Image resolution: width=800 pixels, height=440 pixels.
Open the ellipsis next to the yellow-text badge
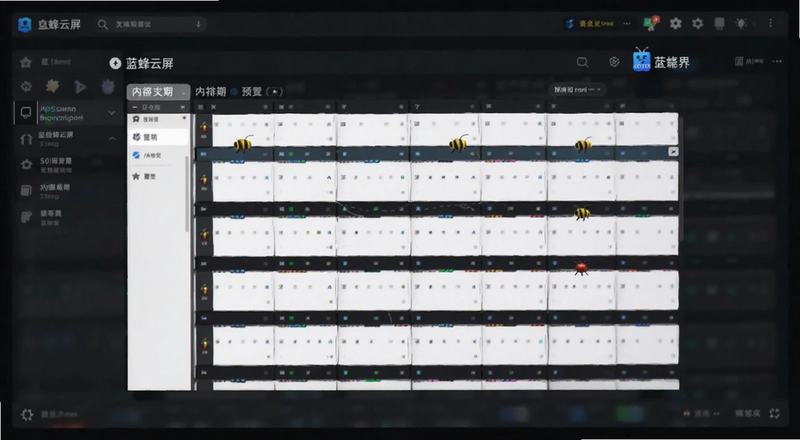click(627, 23)
